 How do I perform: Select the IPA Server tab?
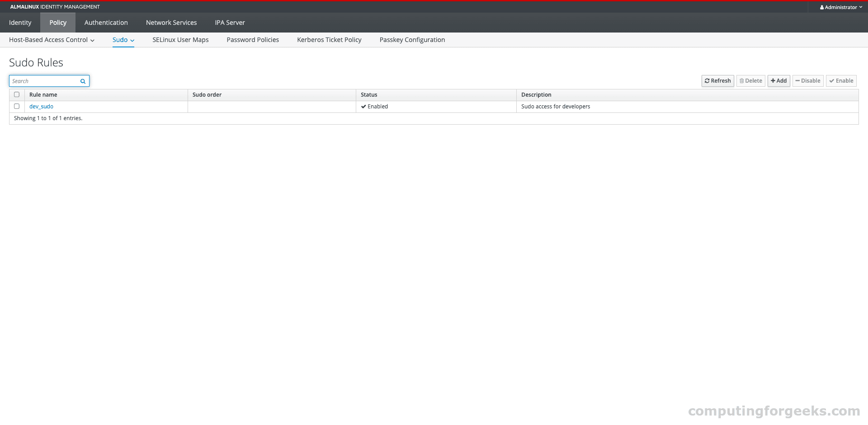(x=230, y=23)
